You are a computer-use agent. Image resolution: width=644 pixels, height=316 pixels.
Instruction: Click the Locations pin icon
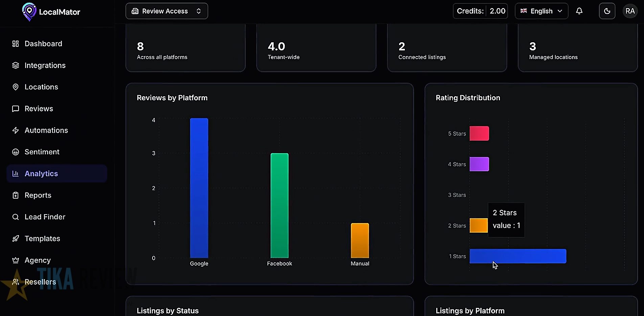pyautogui.click(x=15, y=87)
